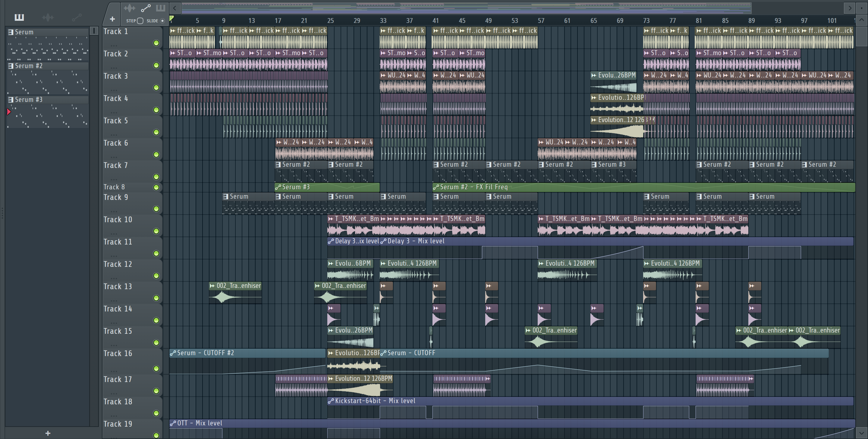This screenshot has width=868, height=439.
Task: Mute Track 11 with its green LED
Action: (156, 253)
